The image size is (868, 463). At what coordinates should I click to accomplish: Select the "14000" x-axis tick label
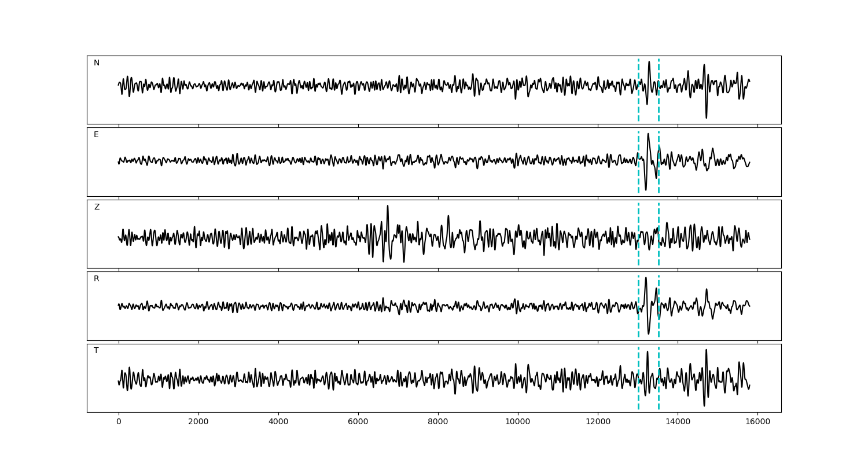678,422
